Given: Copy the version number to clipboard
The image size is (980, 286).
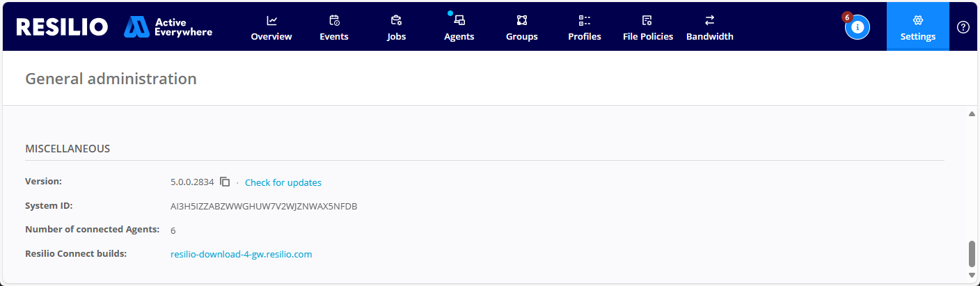Looking at the screenshot, I should point(225,182).
